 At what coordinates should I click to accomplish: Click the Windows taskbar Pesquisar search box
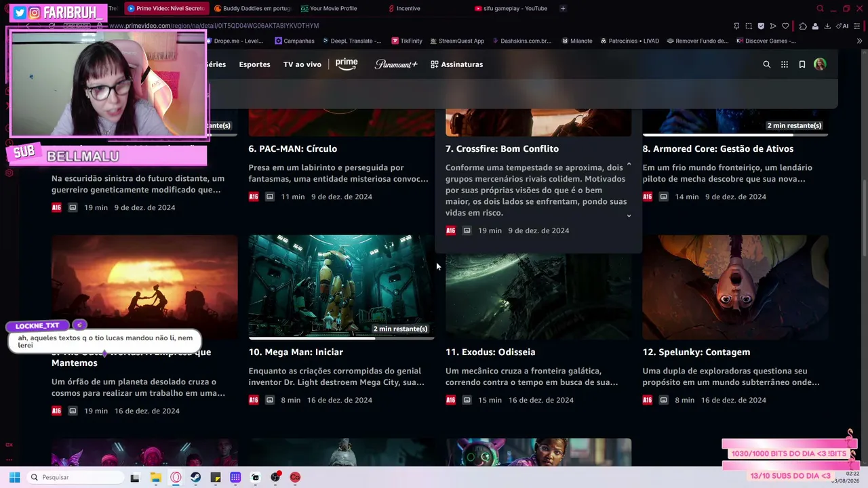74,477
